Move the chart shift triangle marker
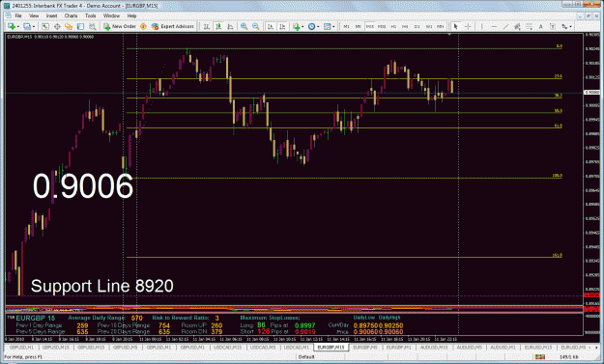 coord(449,35)
